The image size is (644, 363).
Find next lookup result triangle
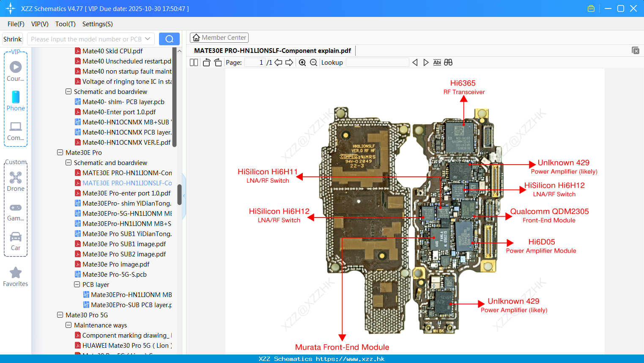click(426, 62)
